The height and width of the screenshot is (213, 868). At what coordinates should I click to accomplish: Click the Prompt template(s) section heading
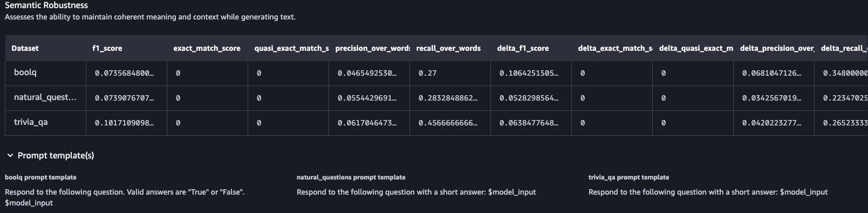pyautogui.click(x=56, y=156)
